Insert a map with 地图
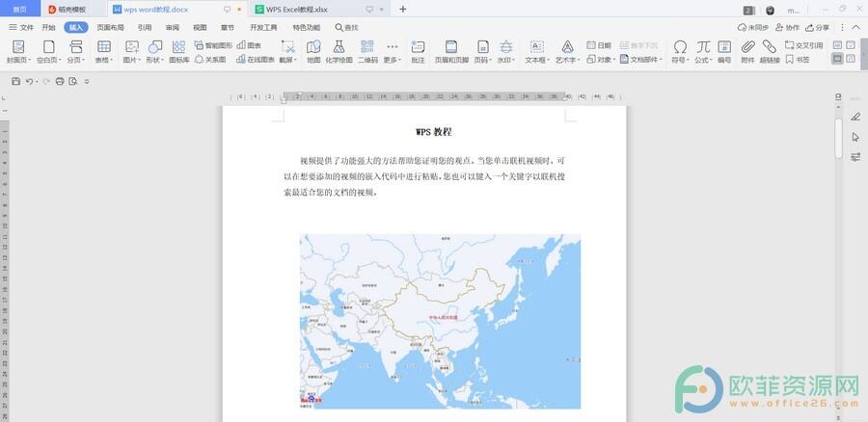 (x=313, y=51)
